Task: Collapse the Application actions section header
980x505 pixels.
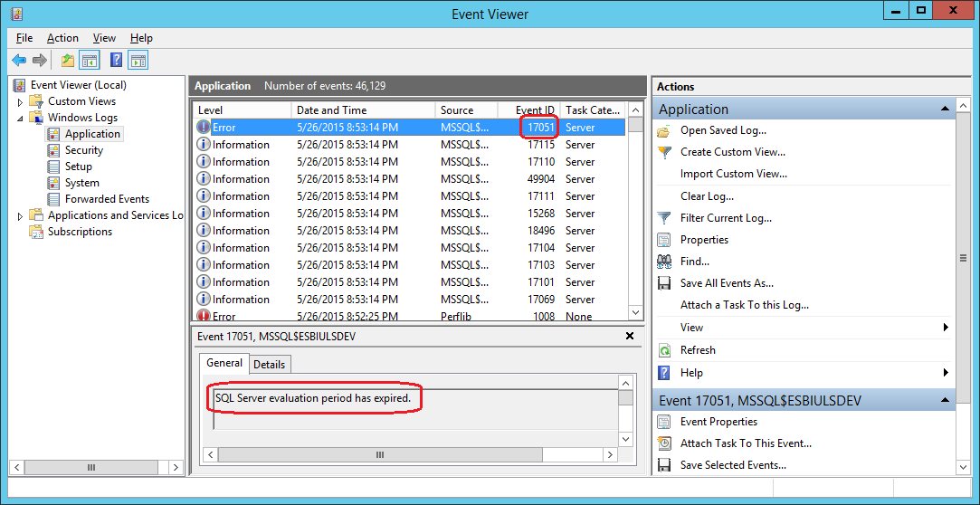Action: click(946, 109)
